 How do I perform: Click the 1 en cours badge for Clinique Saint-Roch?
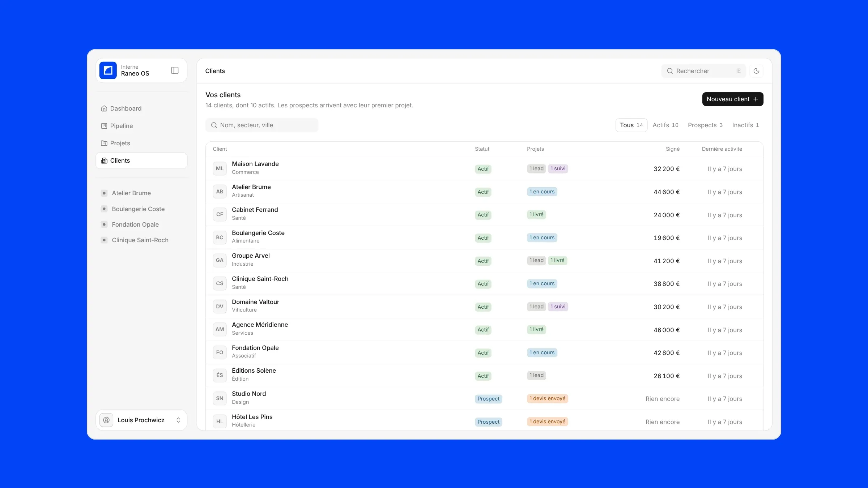pyautogui.click(x=542, y=283)
